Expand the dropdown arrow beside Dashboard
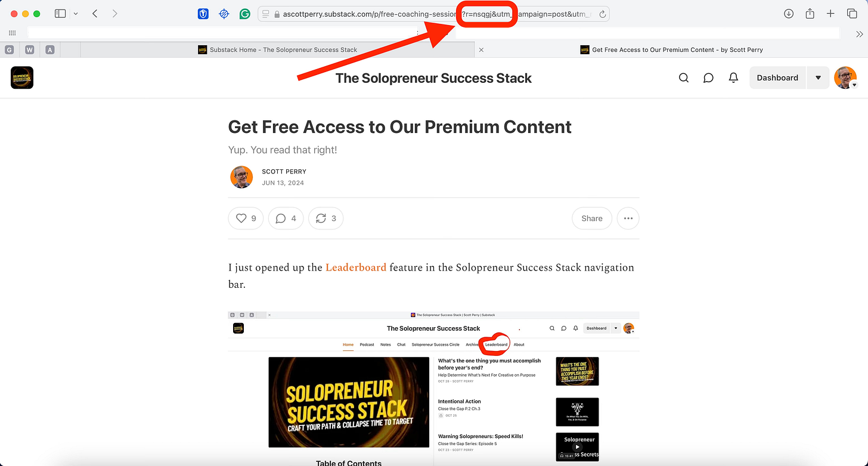Viewport: 868px width, 466px height. (818, 78)
